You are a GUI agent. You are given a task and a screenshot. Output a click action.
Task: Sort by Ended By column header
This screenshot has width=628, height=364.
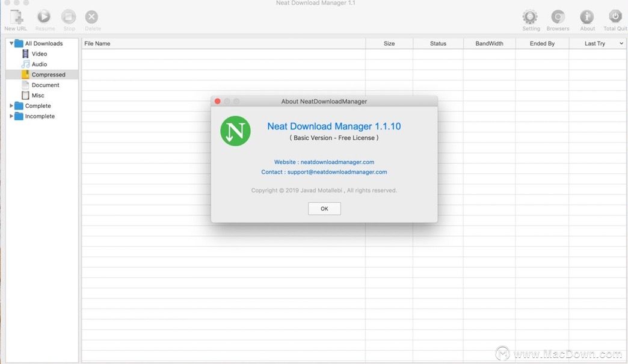coord(543,43)
